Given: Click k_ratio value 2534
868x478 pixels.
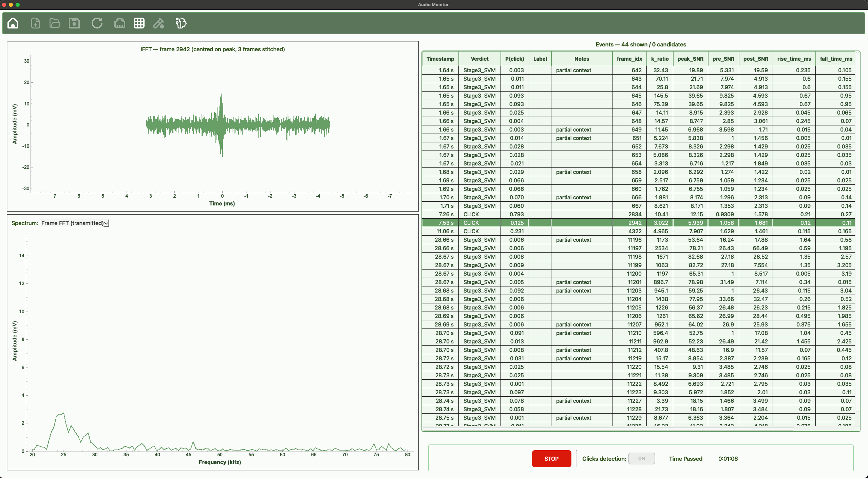Looking at the screenshot, I should 660,248.
